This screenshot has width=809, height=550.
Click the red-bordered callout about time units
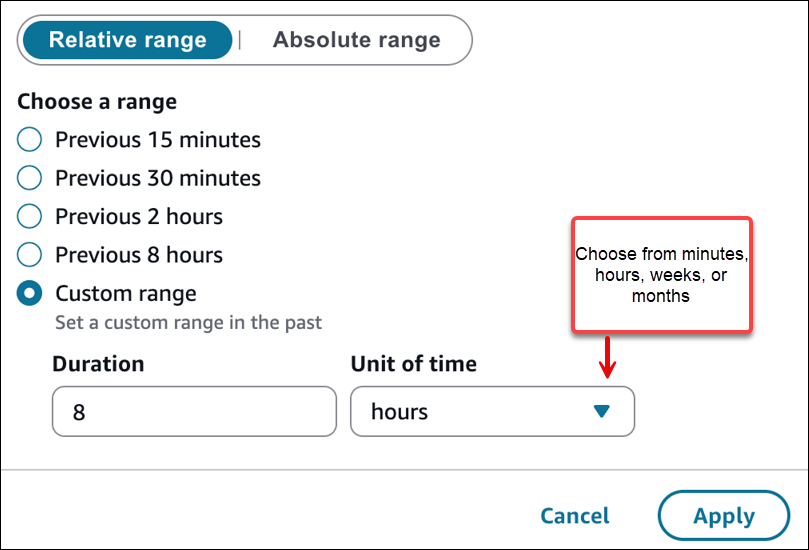pos(660,275)
